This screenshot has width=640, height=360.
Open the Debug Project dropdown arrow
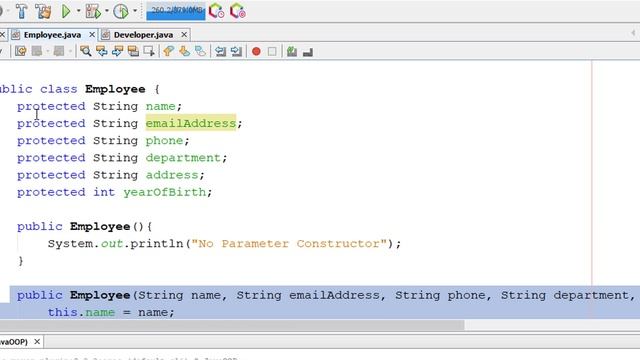[x=107, y=11]
